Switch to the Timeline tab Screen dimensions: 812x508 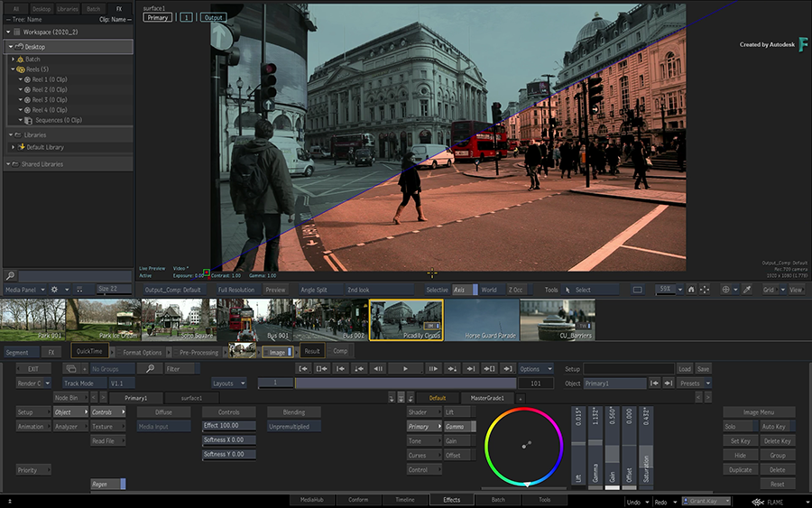(405, 499)
